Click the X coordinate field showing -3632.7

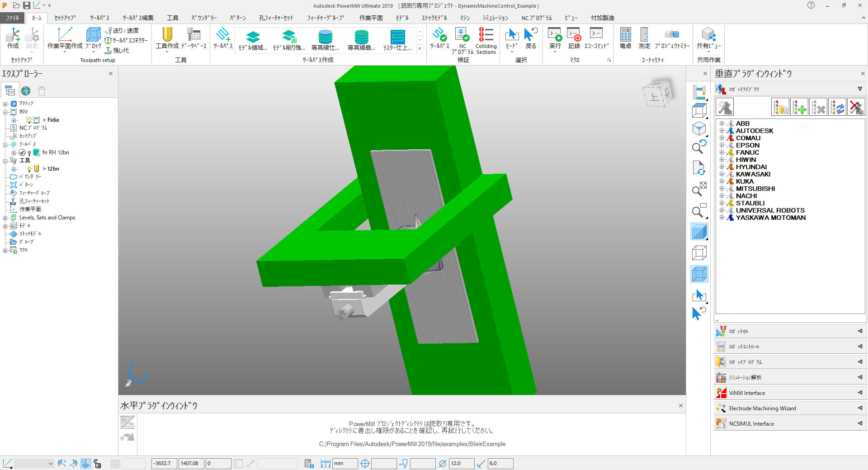(164, 463)
